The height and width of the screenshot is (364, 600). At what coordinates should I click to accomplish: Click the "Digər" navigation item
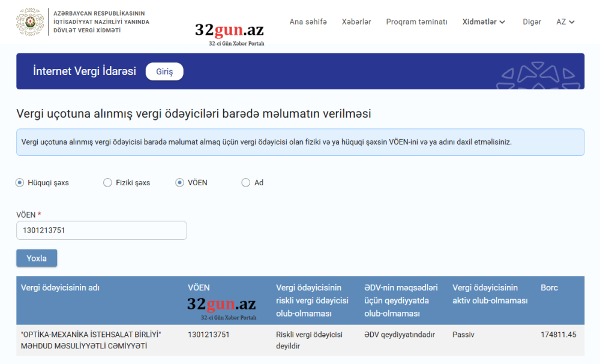532,22
